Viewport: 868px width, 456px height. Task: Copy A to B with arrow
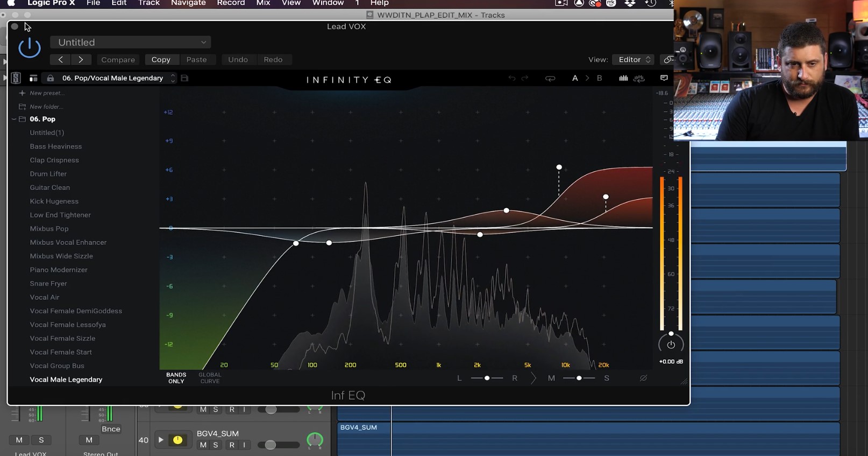click(x=587, y=78)
